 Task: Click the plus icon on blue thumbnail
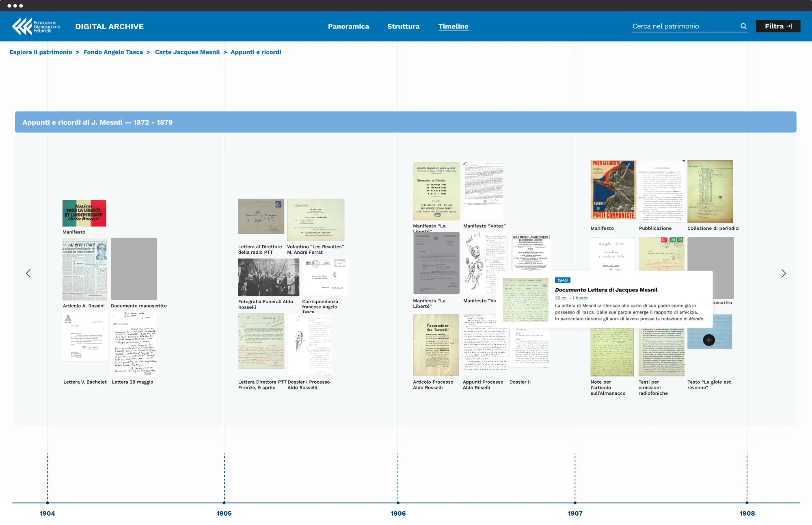pyautogui.click(x=709, y=340)
